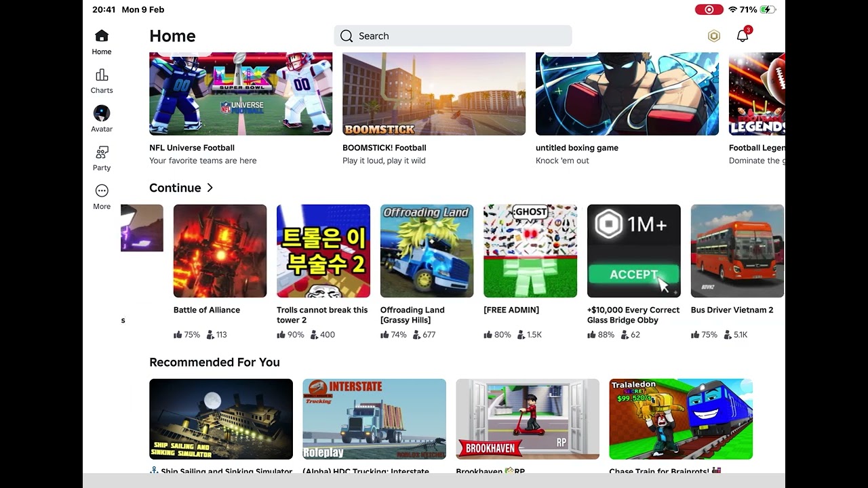Expand the Continue section chevron
The image size is (868, 488).
click(210, 188)
